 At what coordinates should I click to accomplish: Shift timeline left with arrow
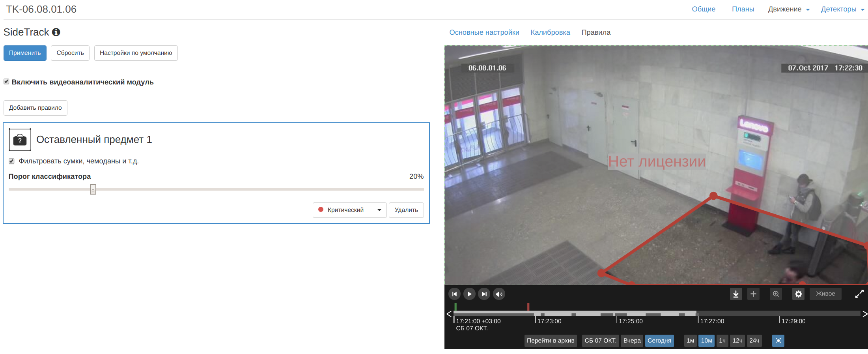click(x=449, y=314)
